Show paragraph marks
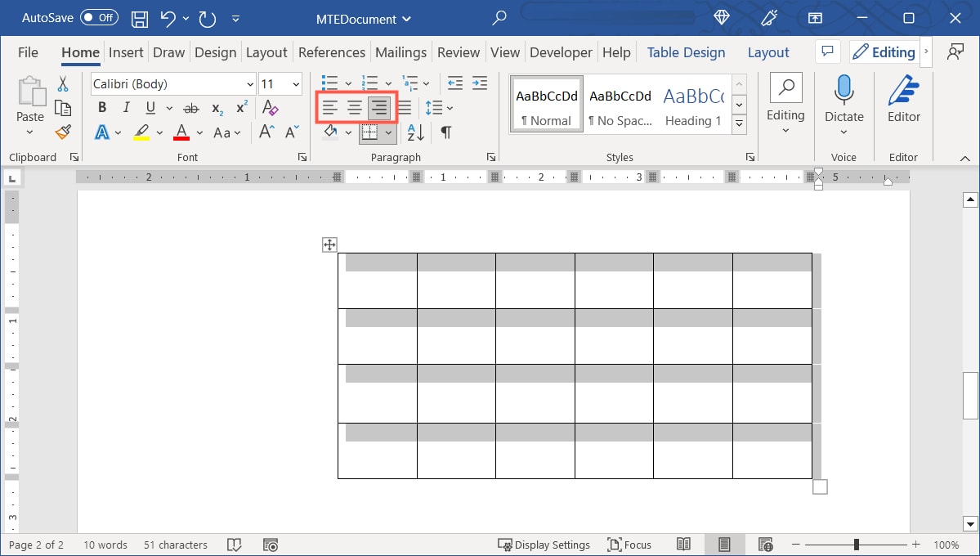 pos(445,132)
